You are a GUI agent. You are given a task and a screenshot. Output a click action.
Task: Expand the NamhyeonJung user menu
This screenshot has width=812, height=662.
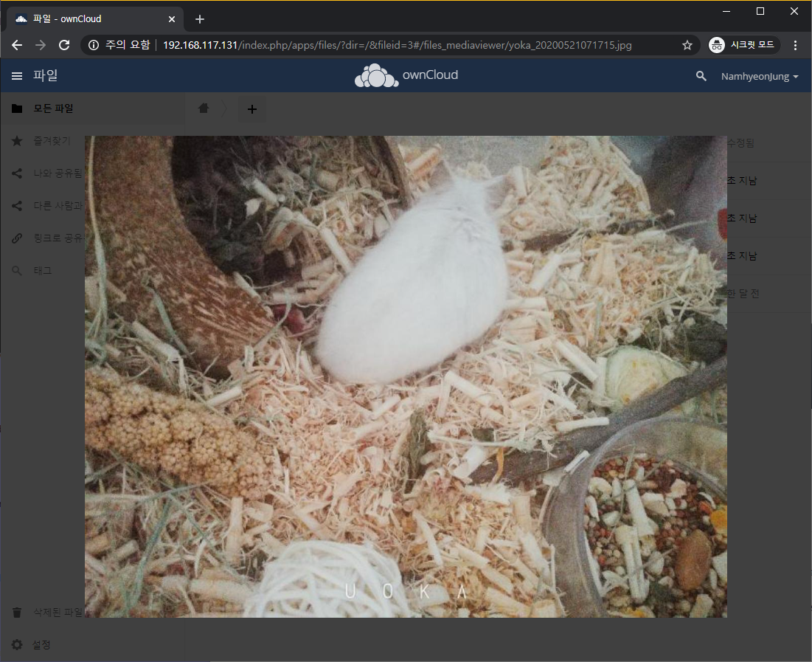click(x=760, y=76)
